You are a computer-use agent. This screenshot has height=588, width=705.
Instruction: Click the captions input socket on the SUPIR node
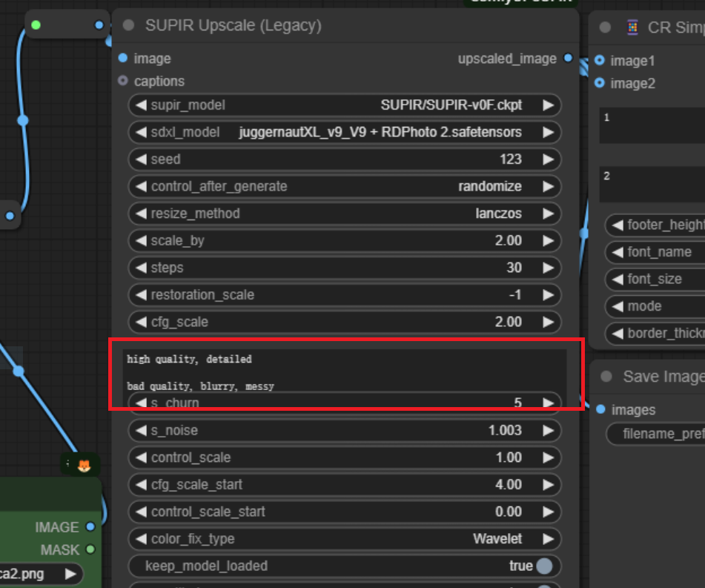[122, 81]
